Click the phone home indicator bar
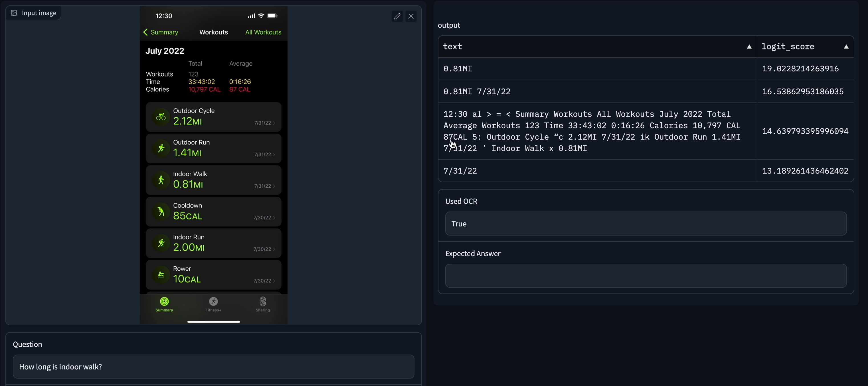The width and height of the screenshot is (868, 386). (x=214, y=321)
